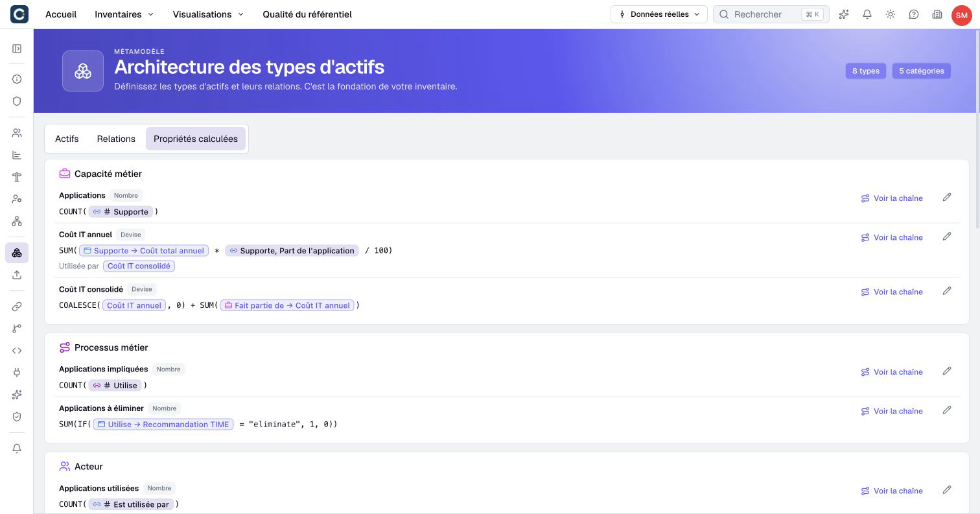Click Voir la chaîne for Applications impliquées
Viewport: 980px width, 514px height.
coord(892,372)
